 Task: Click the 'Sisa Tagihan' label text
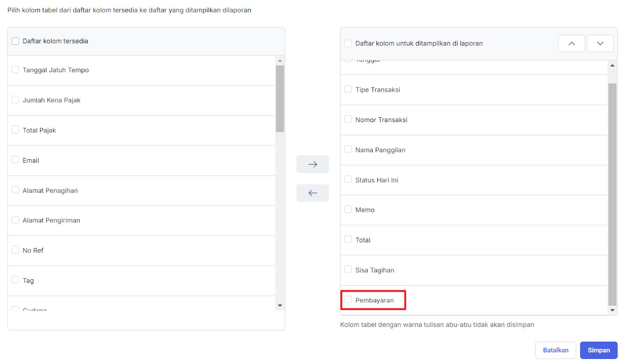tap(375, 270)
